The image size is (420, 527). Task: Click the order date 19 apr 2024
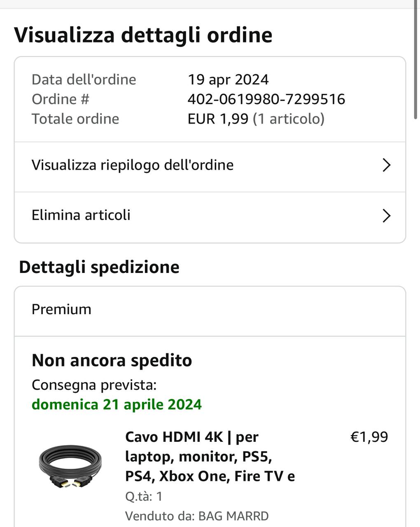(228, 79)
